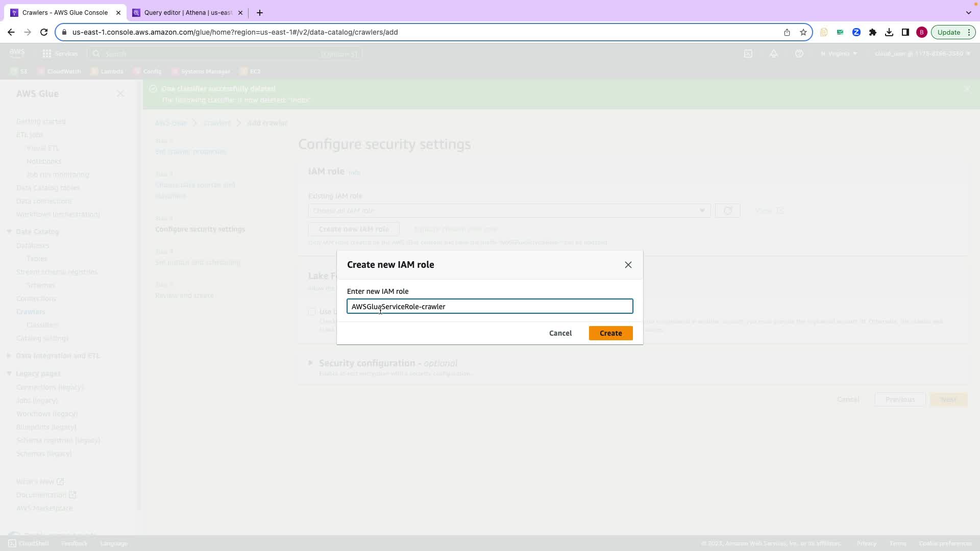Open a new browser tab
980x551 pixels.
(260, 13)
